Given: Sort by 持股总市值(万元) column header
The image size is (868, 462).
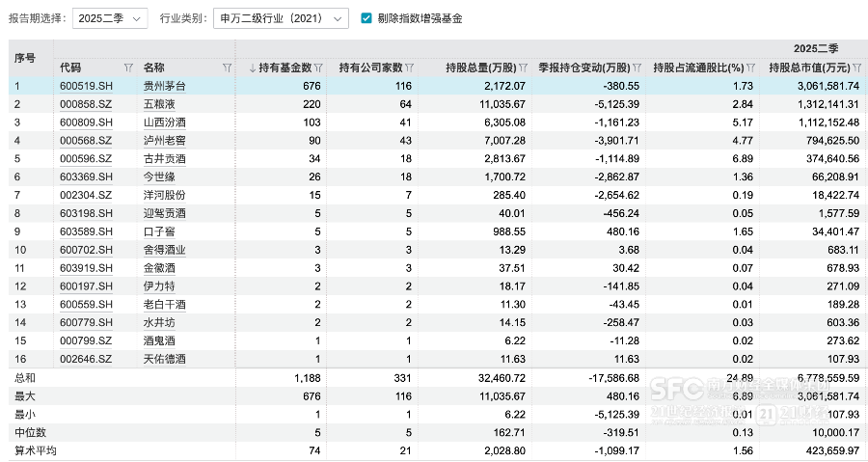Looking at the screenshot, I should tap(809, 68).
